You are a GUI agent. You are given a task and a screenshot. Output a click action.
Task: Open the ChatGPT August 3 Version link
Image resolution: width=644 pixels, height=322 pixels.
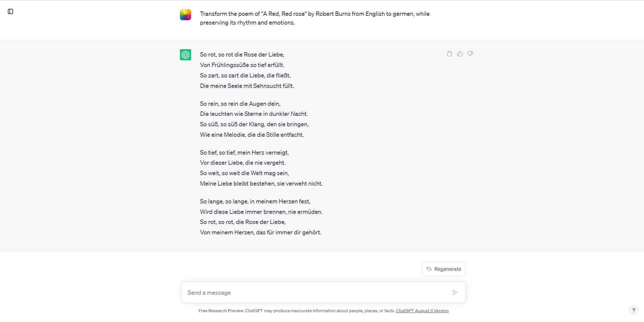[x=422, y=311]
